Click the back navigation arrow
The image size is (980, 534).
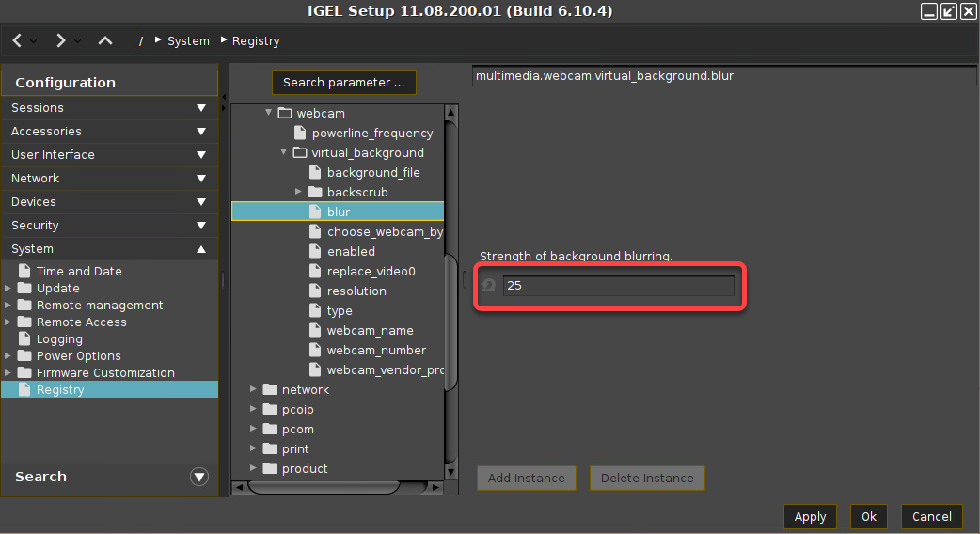click(x=18, y=40)
